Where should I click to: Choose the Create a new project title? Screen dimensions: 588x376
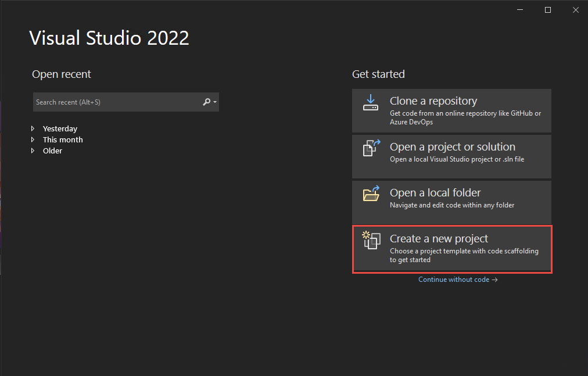click(439, 239)
